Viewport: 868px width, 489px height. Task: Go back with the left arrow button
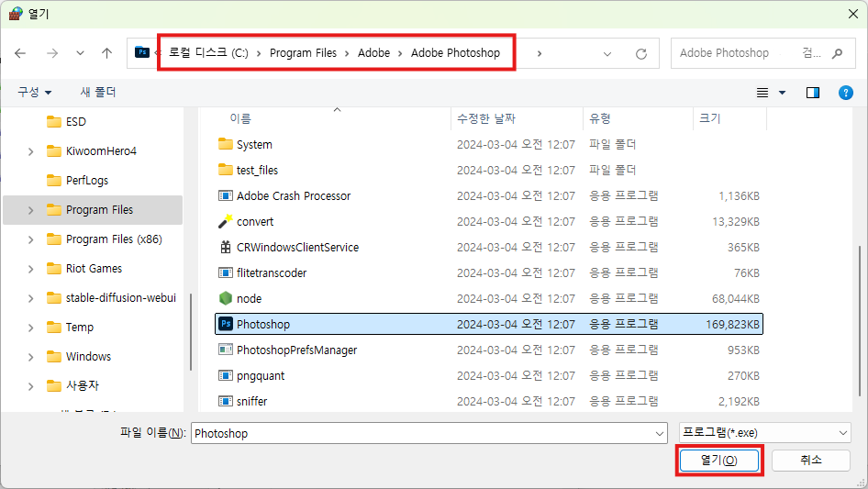[x=20, y=53]
